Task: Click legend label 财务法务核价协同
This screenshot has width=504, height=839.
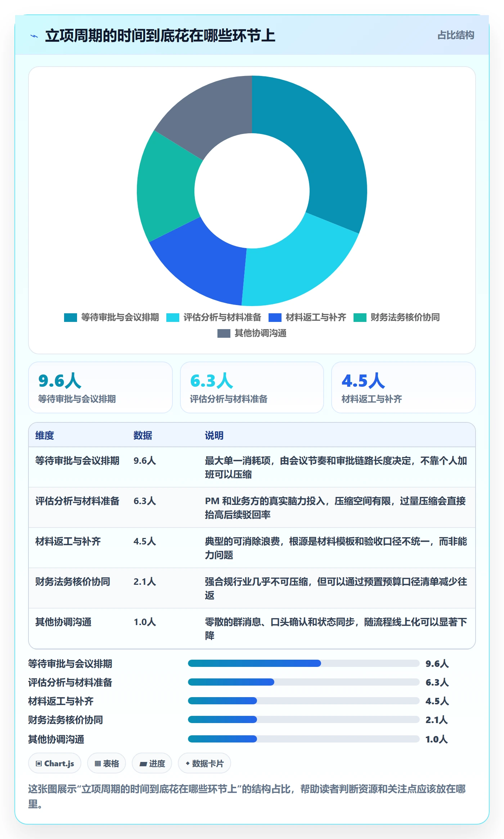Action: pos(405,317)
